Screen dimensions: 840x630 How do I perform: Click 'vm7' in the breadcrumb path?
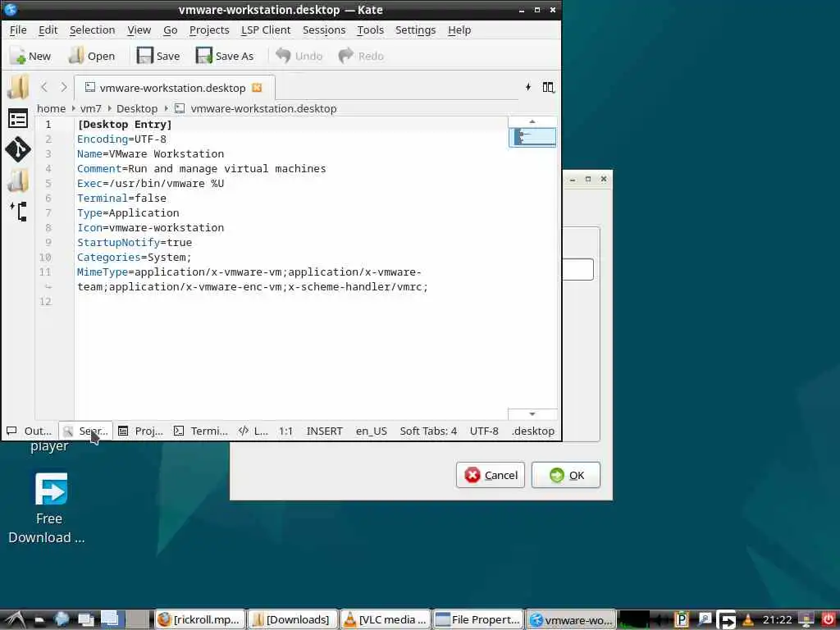(x=90, y=109)
